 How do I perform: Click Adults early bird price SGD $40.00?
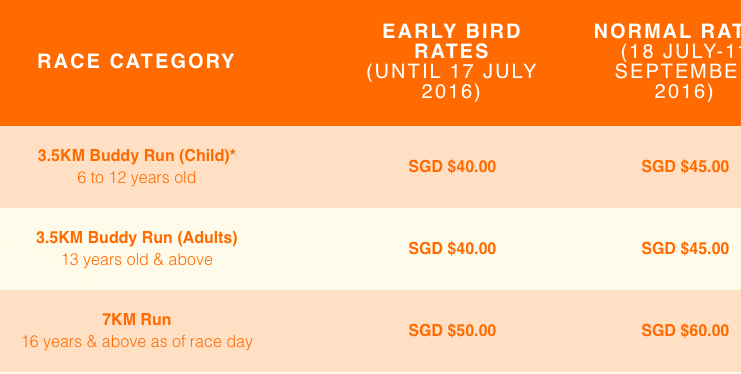(x=452, y=249)
